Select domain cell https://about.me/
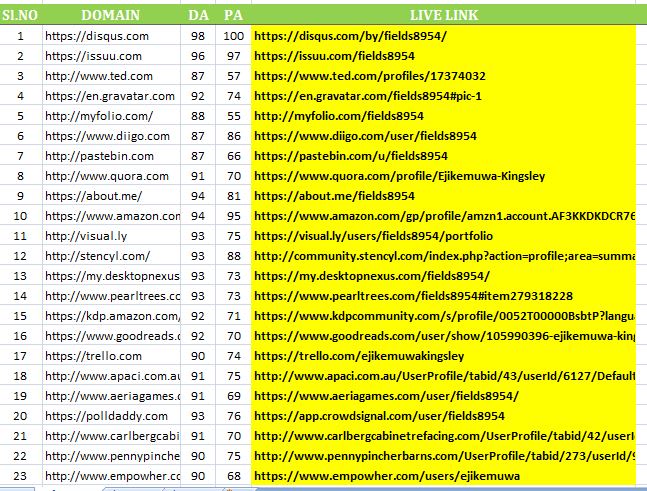Screen dimensions: 647x491 111,196
